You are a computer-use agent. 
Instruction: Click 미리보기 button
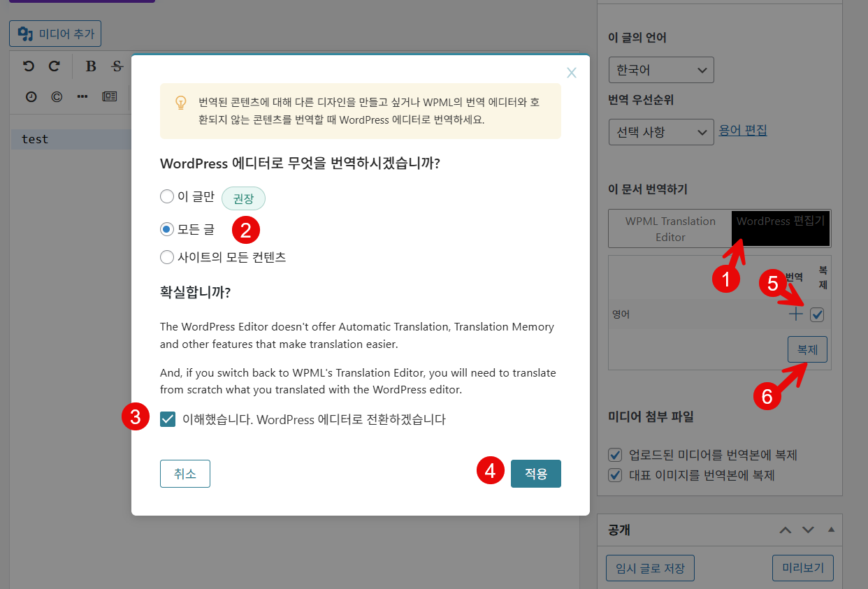[x=802, y=568]
